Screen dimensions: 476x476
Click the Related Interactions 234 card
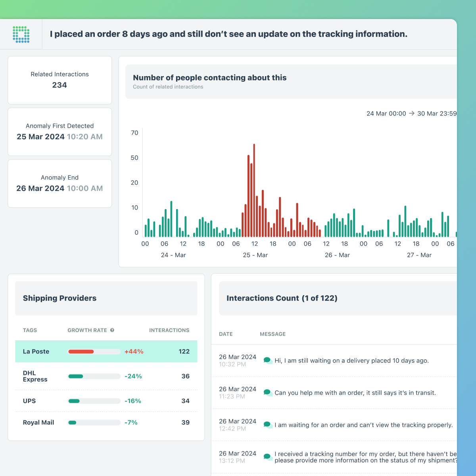click(59, 80)
